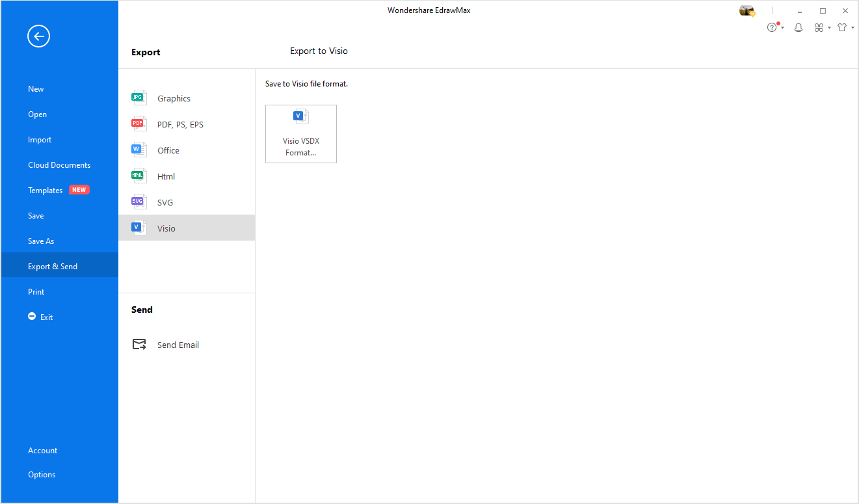The width and height of the screenshot is (859, 504).
Task: Open the apps grid icon
Action: coord(819,27)
